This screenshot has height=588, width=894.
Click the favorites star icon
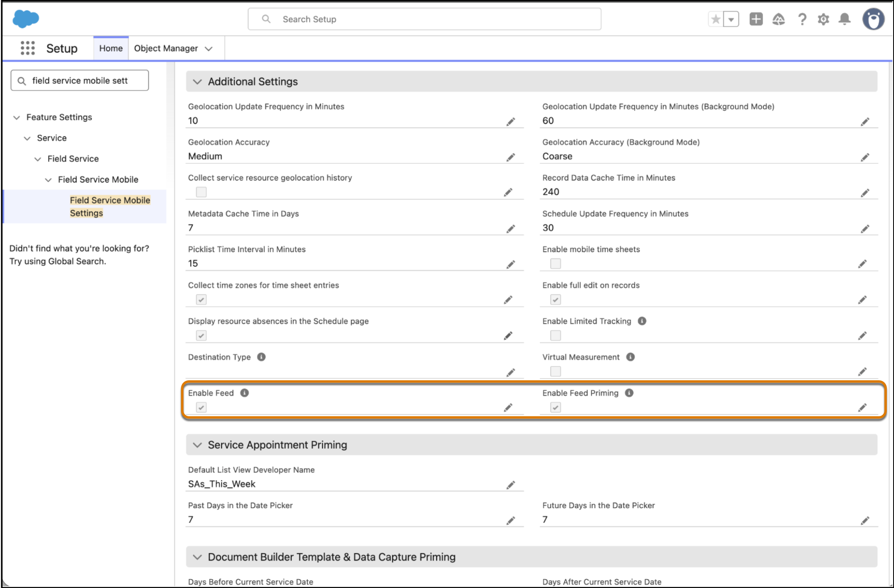(x=716, y=19)
